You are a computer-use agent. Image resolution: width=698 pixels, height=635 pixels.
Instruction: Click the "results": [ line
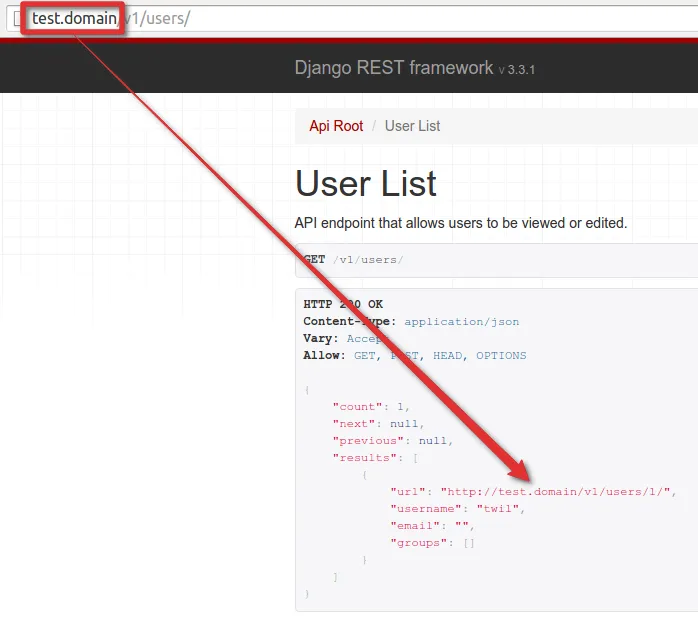coord(375,457)
